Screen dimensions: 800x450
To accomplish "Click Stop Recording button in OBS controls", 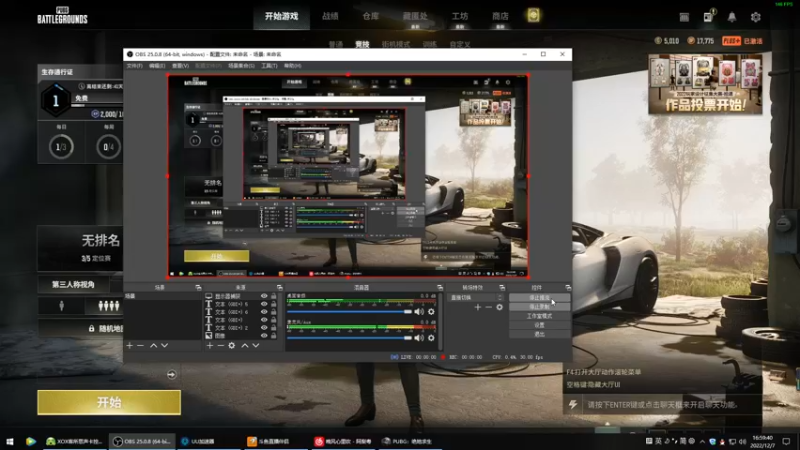I will click(539, 307).
